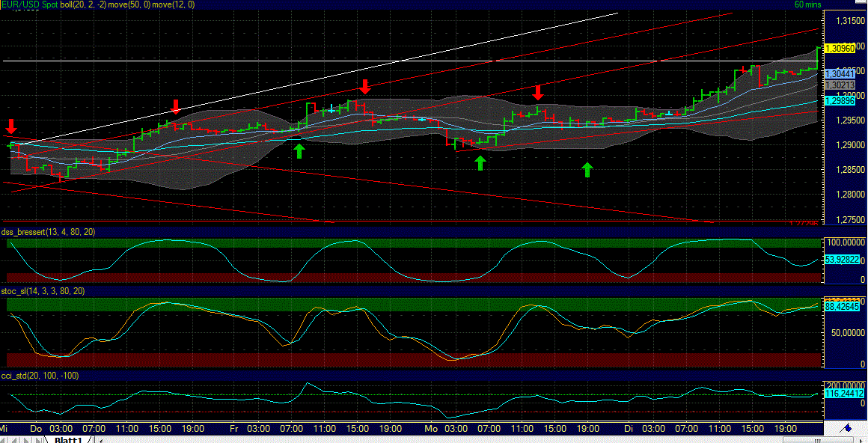868x443 pixels.
Task: Click the last-sheet navigation arrow icon
Action: [39, 439]
